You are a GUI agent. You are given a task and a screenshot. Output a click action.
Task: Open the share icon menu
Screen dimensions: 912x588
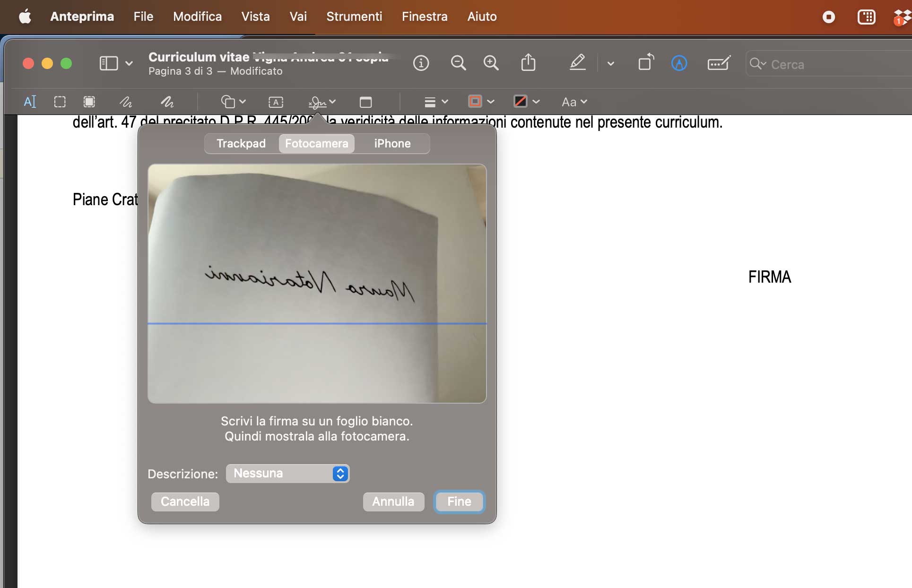(528, 63)
